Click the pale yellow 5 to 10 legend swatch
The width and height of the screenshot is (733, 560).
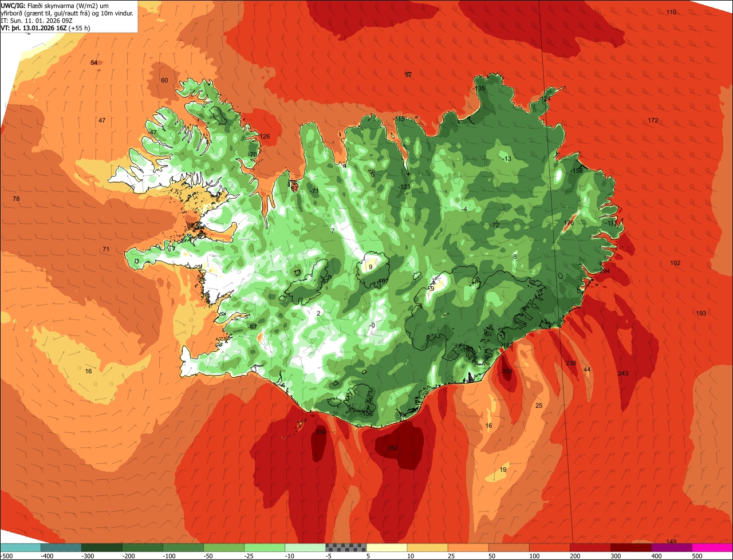(x=387, y=547)
